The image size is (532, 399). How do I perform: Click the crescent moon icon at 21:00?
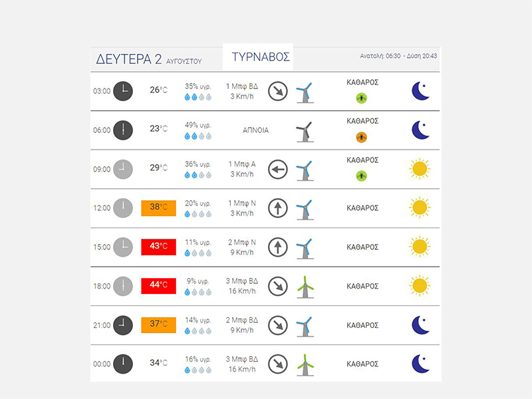coord(420,325)
